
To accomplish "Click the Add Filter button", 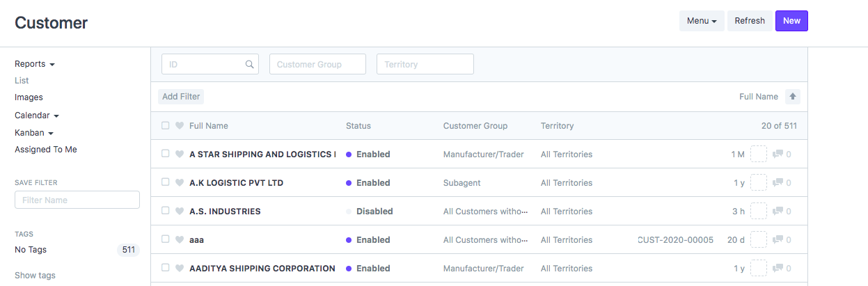I will pyautogui.click(x=181, y=97).
